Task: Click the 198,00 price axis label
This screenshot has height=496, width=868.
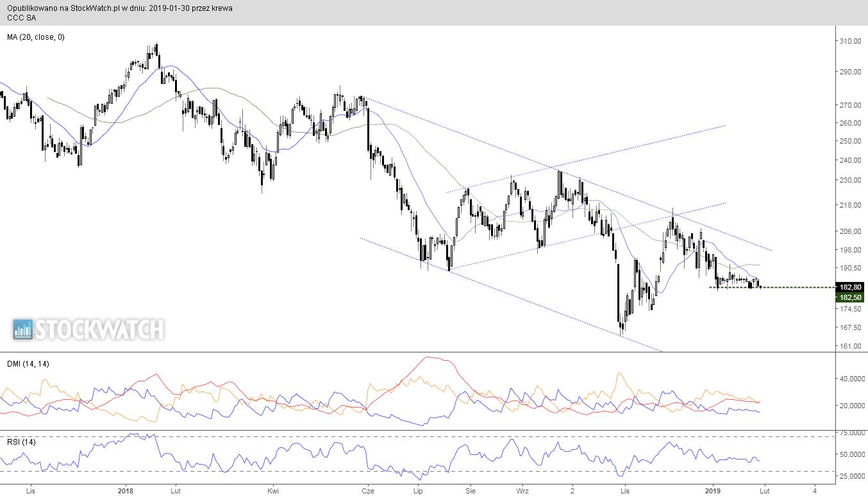Action: [849, 250]
